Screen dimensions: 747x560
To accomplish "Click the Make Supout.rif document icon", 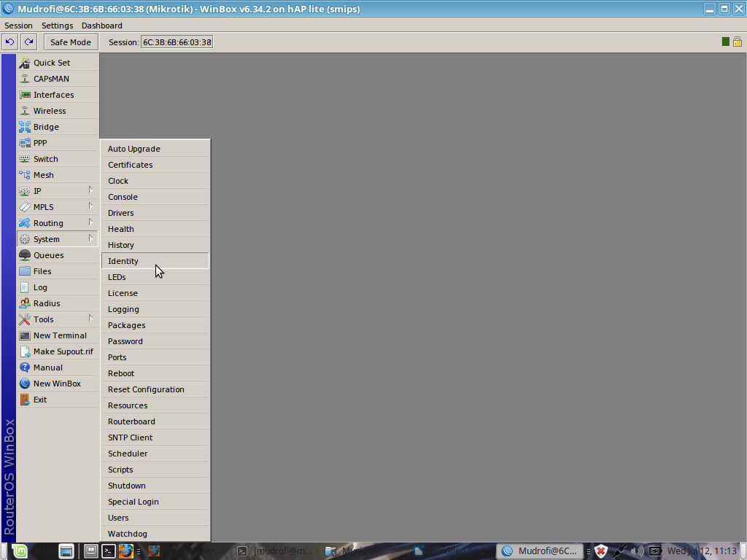I will [24, 351].
